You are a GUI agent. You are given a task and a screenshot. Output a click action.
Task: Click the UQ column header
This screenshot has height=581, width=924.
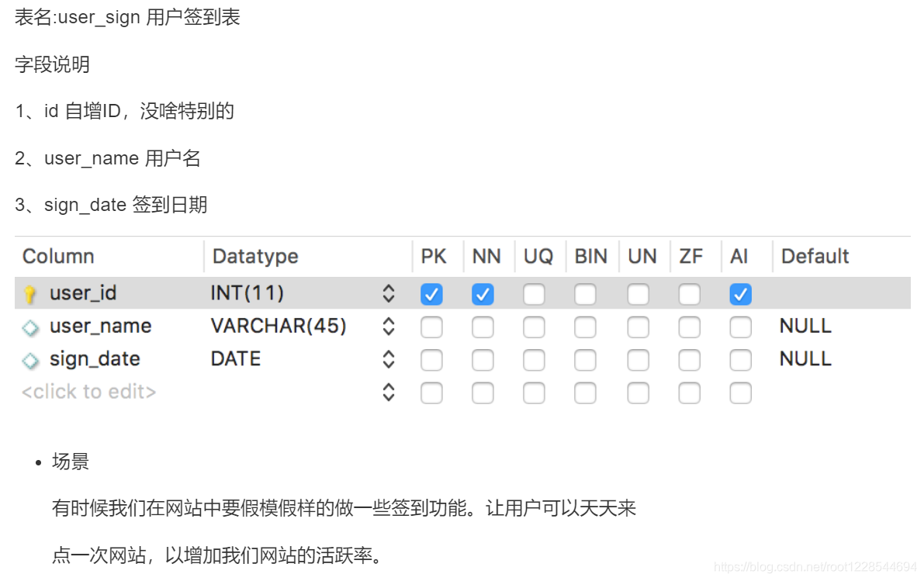(538, 256)
